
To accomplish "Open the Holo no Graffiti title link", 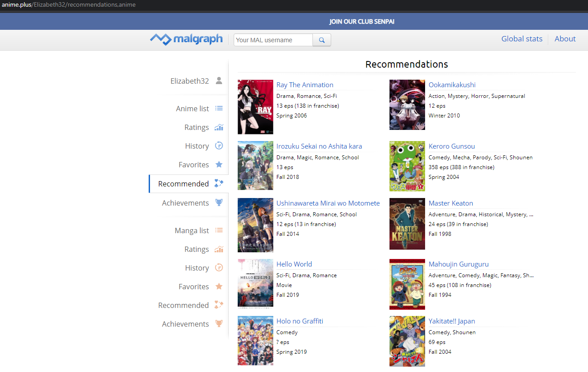I will tap(300, 321).
